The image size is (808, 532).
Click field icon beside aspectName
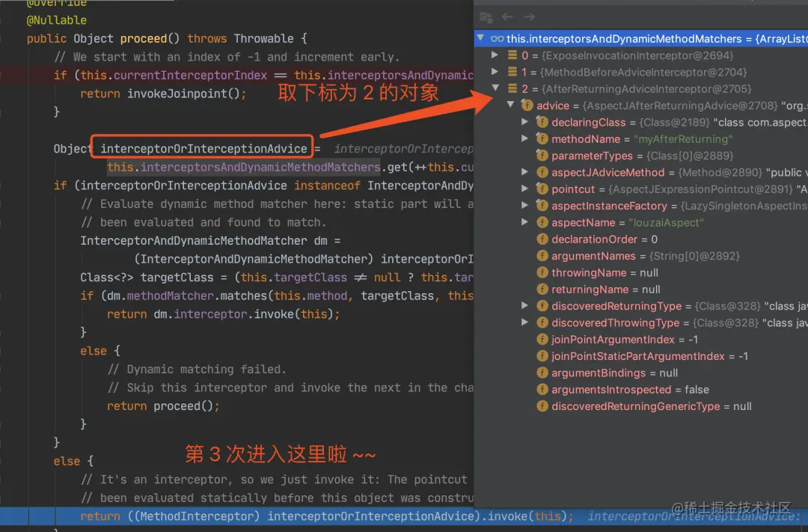(542, 222)
